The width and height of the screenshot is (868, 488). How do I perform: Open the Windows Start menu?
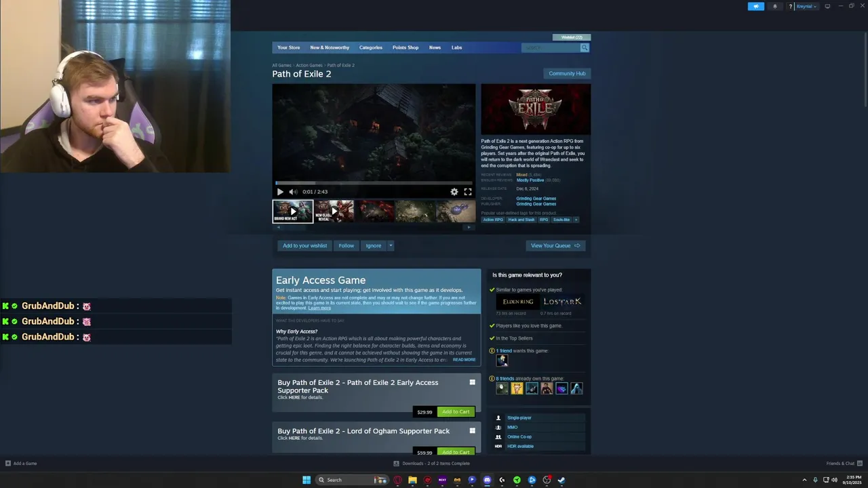307,480
